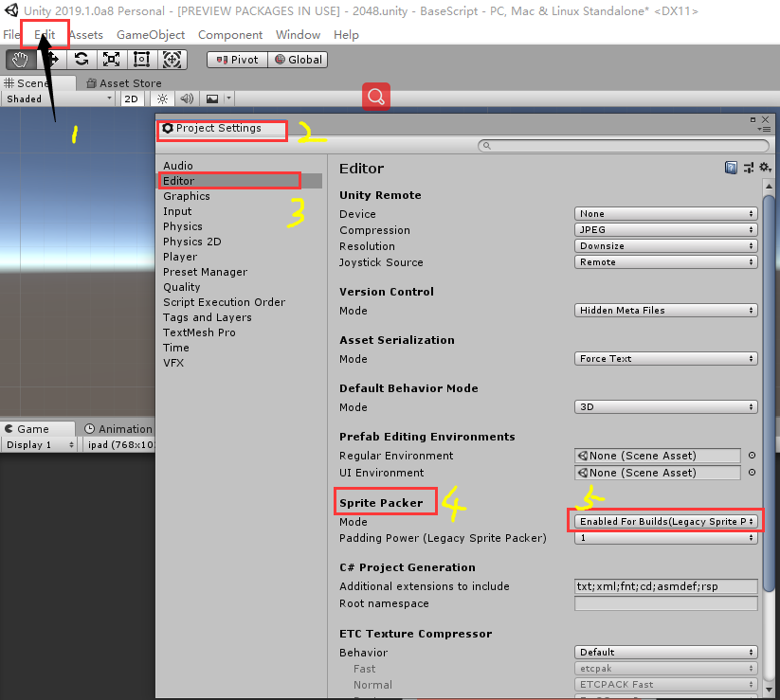Viewport: 780px width, 700px height.
Task: Click the Editor settings vertical scrollbar
Action: (x=769, y=393)
